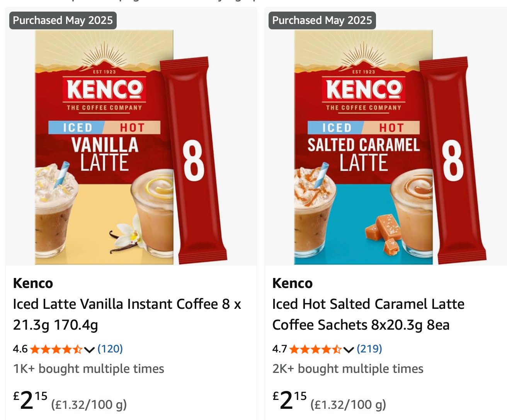Open the 219 reviews link

tap(369, 349)
